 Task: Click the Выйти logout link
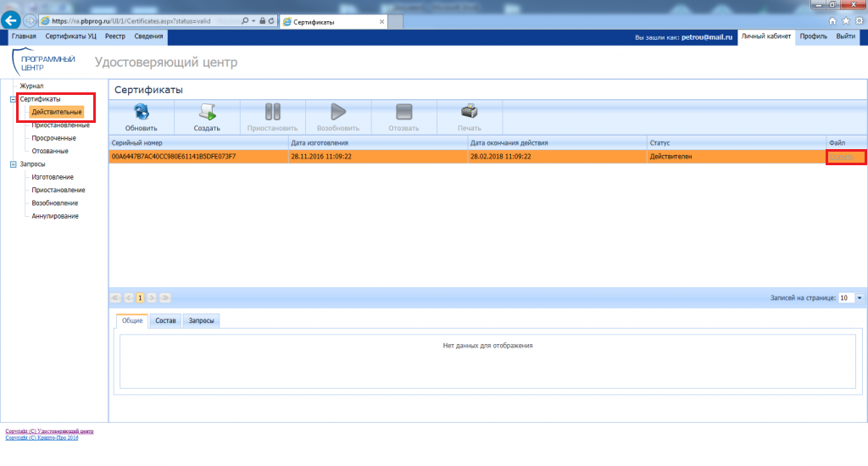click(x=845, y=37)
